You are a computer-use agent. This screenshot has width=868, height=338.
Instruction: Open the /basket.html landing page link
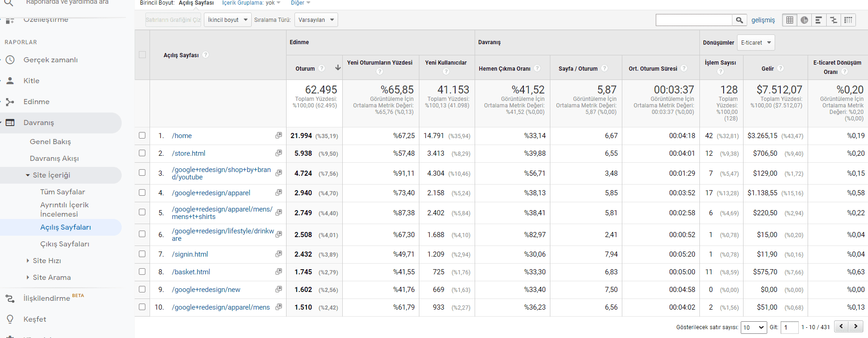click(x=191, y=272)
